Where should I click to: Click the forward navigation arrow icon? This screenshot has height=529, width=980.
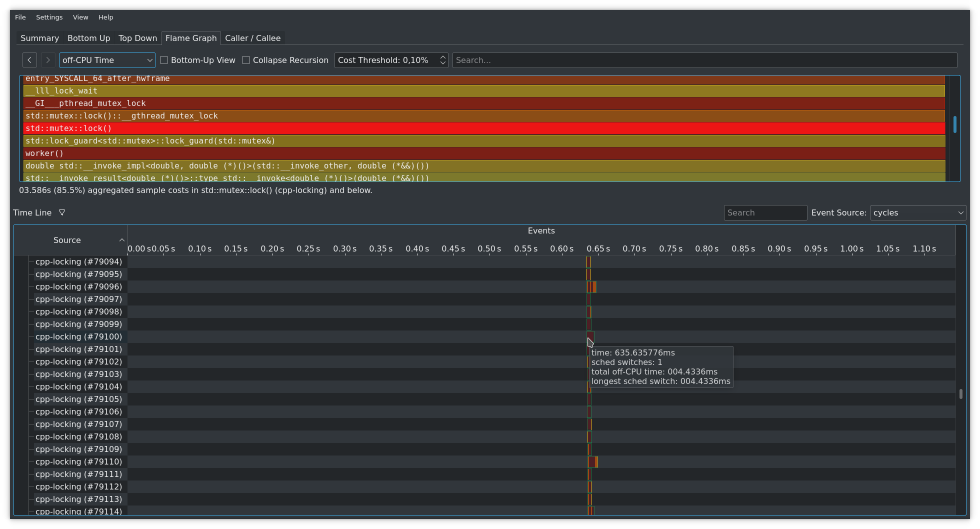pos(47,60)
